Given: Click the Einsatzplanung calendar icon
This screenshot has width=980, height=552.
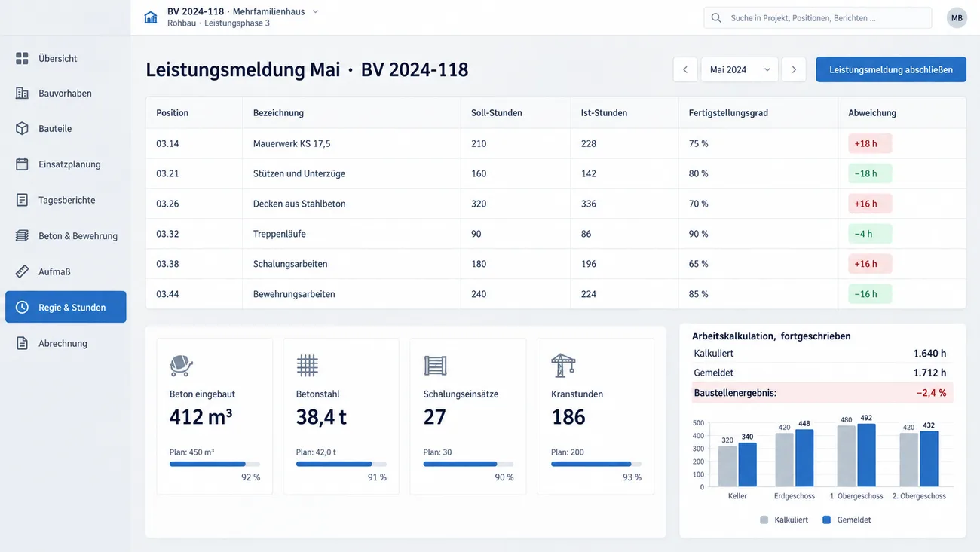Looking at the screenshot, I should coord(22,164).
